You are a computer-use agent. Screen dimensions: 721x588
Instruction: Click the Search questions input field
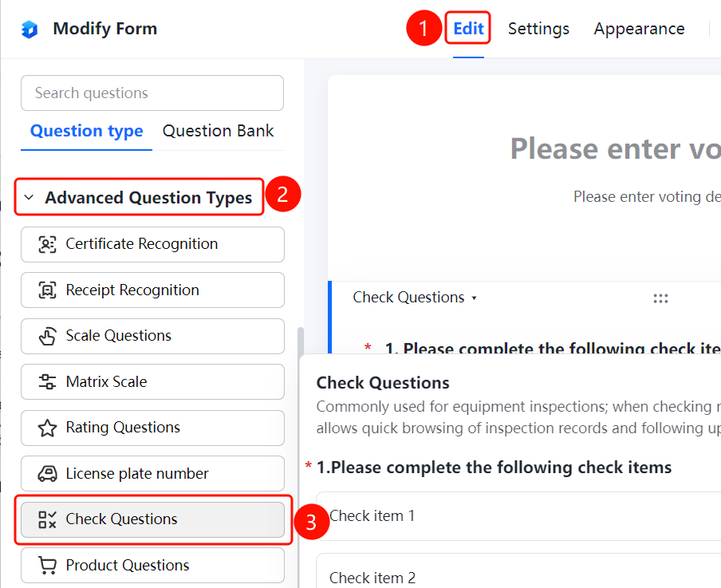pyautogui.click(x=152, y=93)
